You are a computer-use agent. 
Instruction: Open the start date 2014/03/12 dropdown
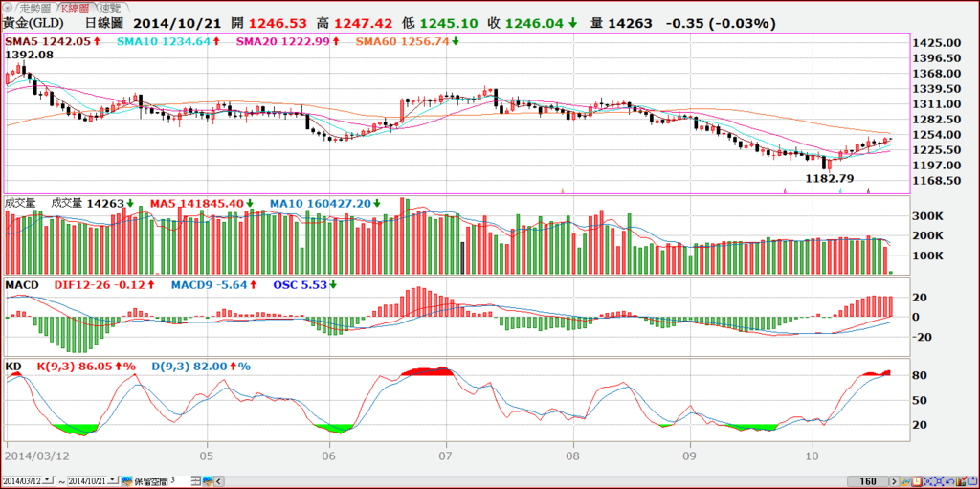point(49,480)
